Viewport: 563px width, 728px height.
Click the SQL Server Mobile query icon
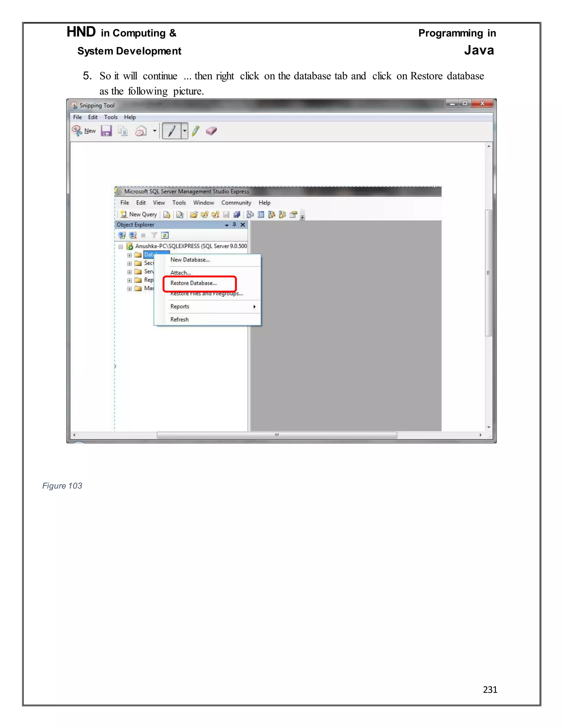tap(180, 215)
